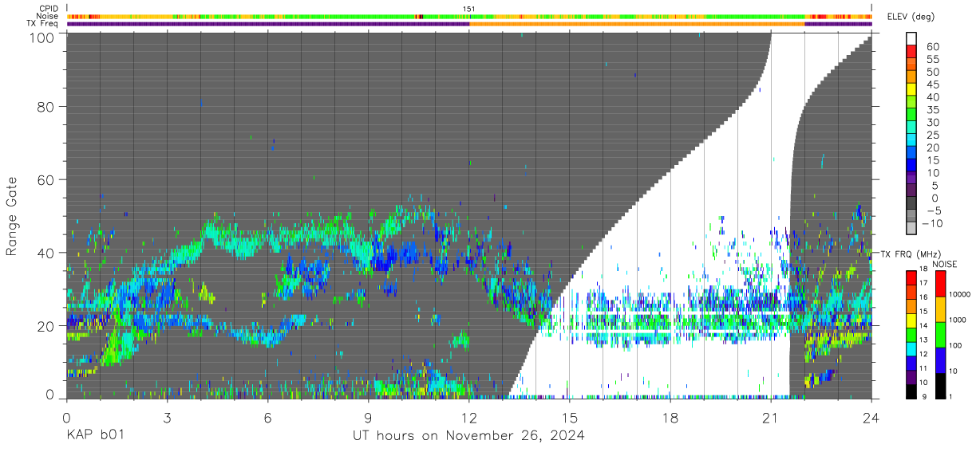Click the 'TX Freq' row label
The image size is (980, 452).
click(x=42, y=24)
